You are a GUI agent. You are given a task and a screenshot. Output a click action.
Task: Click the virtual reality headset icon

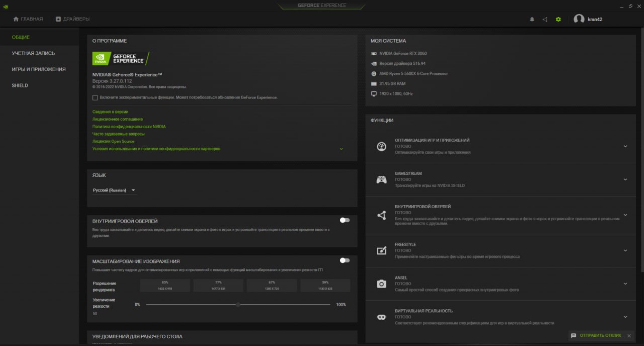tap(381, 317)
